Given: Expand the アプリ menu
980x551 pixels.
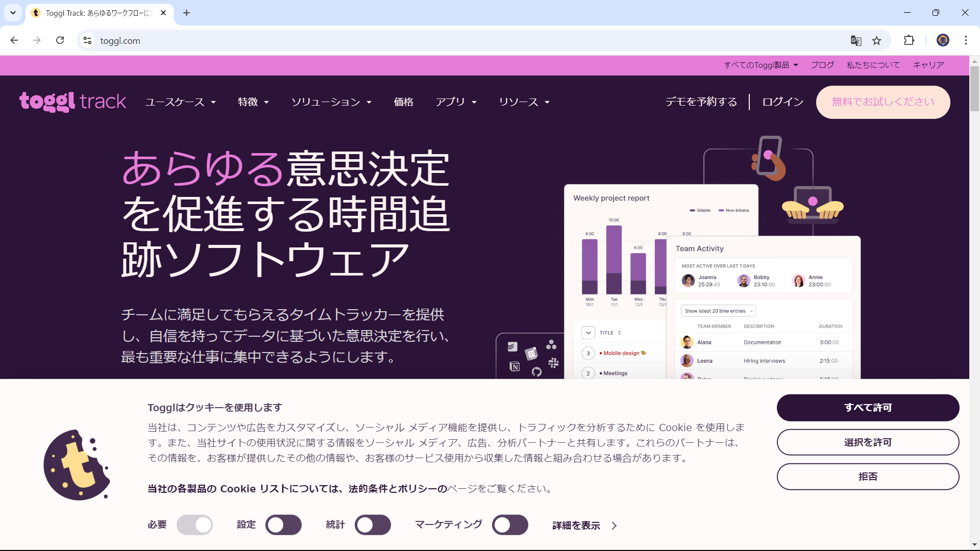Looking at the screenshot, I should tap(456, 102).
